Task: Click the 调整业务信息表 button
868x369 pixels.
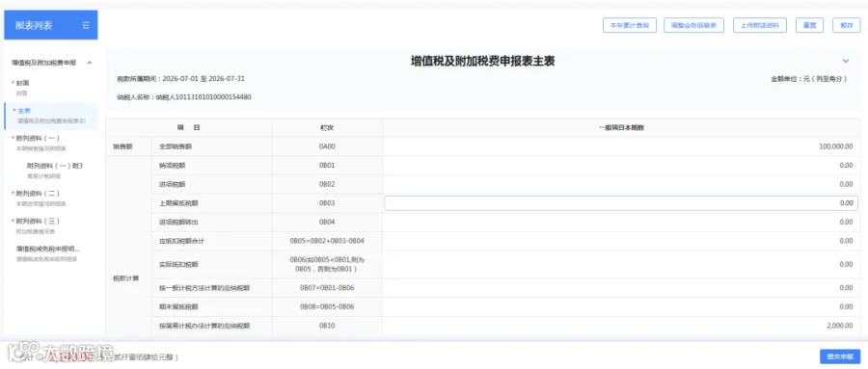Action: coord(693,25)
